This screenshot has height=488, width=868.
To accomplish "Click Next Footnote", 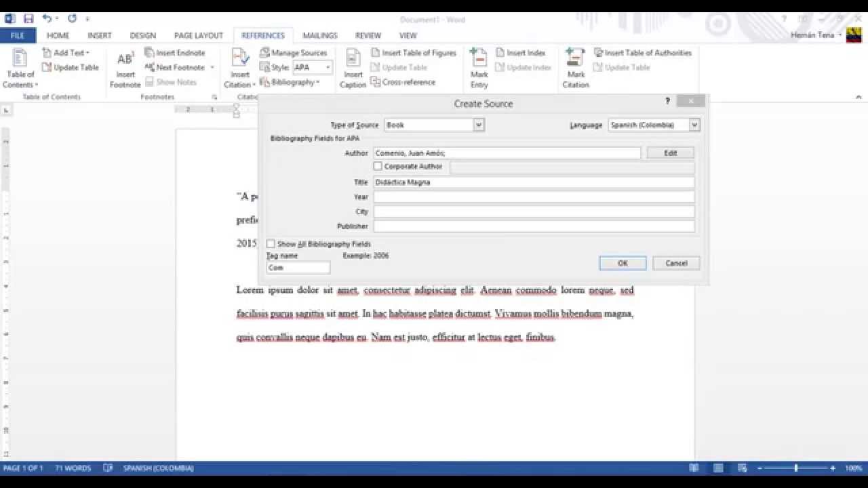I will coord(174,68).
